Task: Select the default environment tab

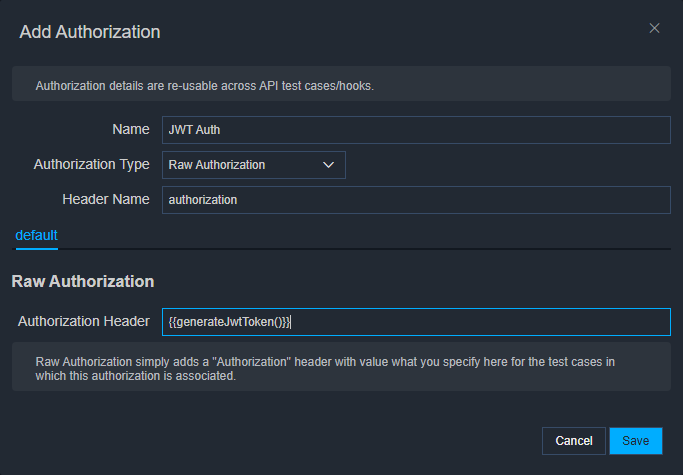Action: pos(37,235)
